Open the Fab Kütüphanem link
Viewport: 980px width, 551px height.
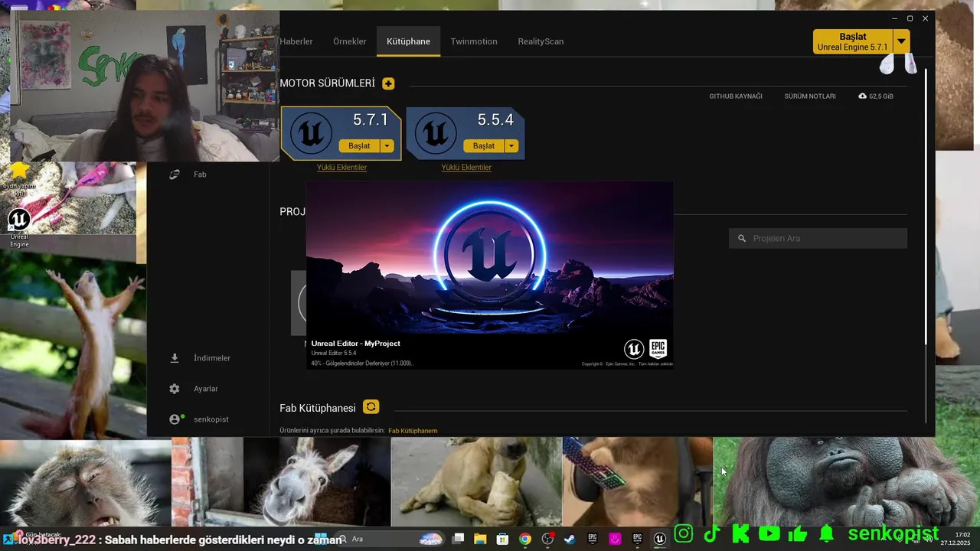click(413, 431)
